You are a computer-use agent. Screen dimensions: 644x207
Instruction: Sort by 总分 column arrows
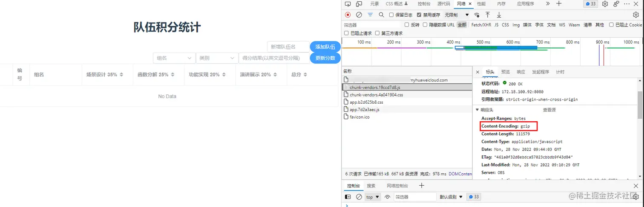tap(306, 75)
